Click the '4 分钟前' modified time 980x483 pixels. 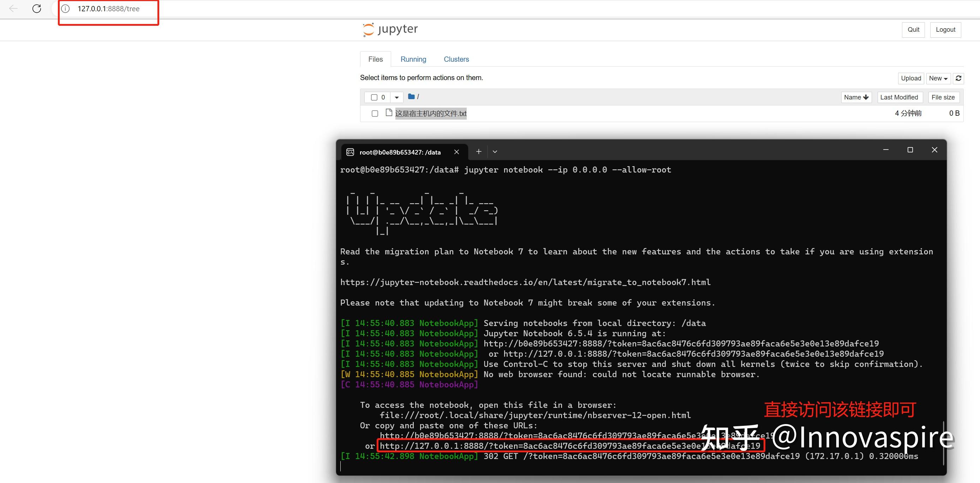click(908, 113)
